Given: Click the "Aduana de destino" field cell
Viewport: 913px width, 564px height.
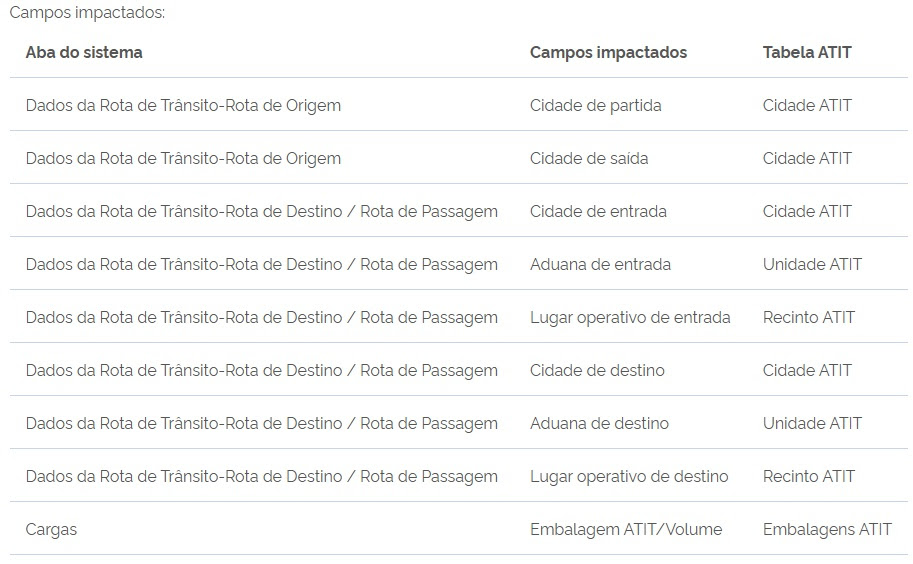Looking at the screenshot, I should 599,423.
